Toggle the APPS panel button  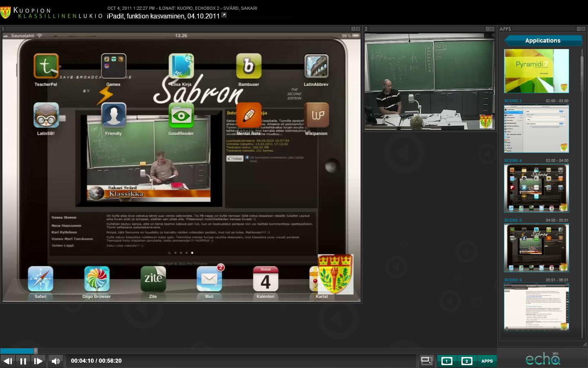[x=487, y=361]
